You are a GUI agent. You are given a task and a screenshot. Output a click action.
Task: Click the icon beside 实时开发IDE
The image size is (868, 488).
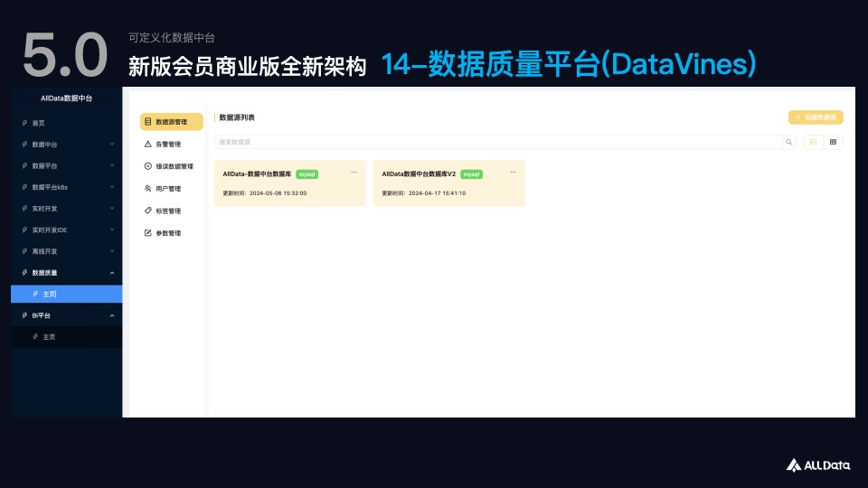24,230
